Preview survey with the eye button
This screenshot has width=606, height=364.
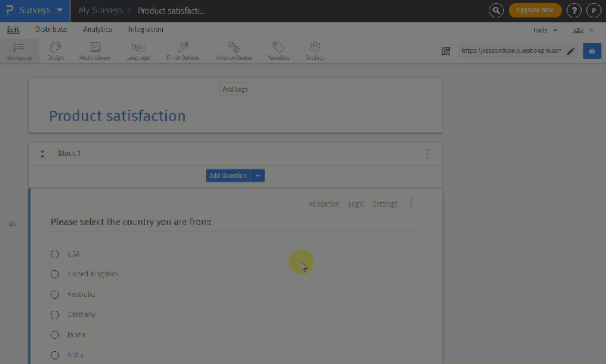(x=592, y=51)
